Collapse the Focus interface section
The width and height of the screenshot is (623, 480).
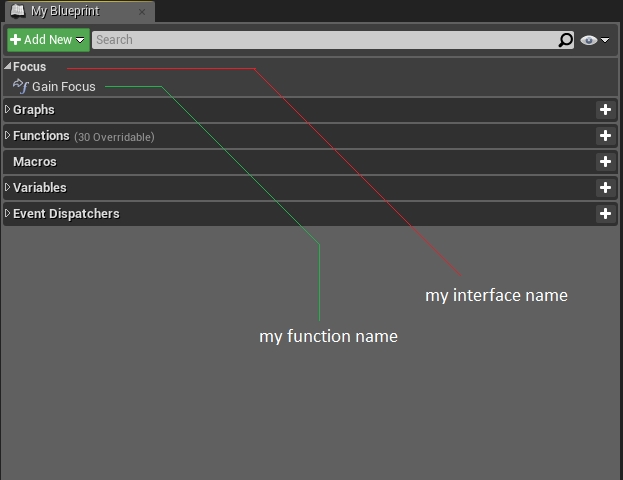[8, 66]
